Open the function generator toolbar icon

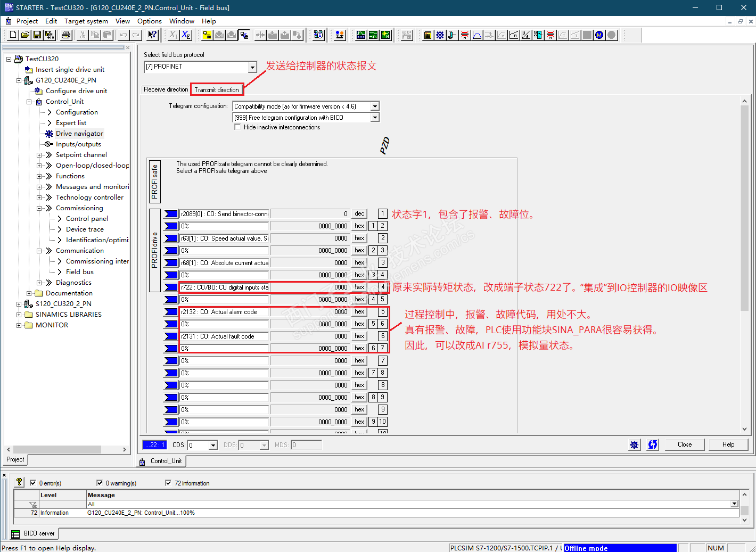[373, 35]
